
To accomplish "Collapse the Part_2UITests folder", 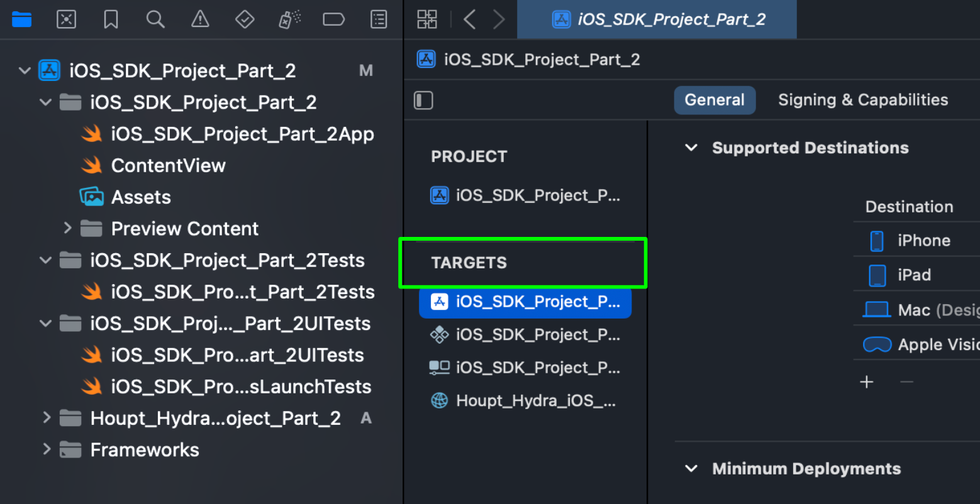I will click(45, 324).
